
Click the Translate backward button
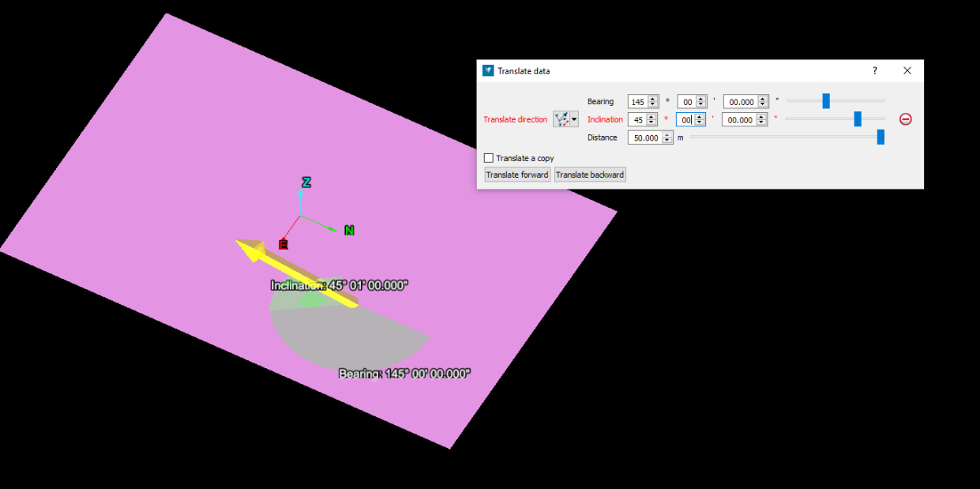[590, 175]
